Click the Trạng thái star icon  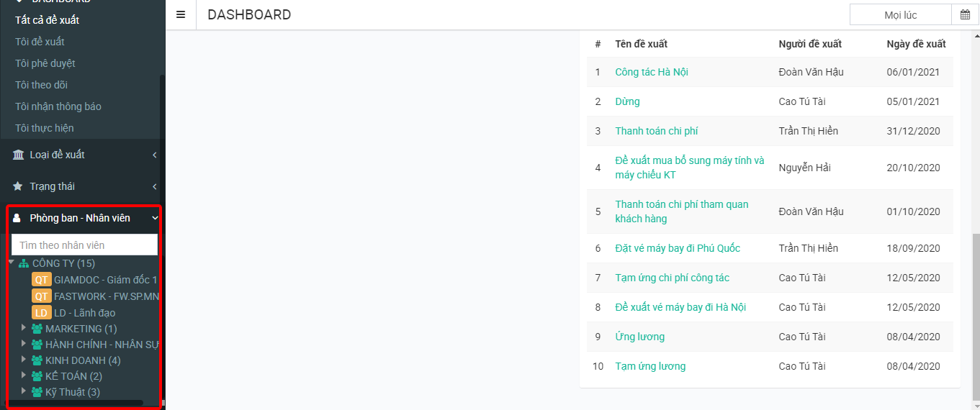pos(18,186)
